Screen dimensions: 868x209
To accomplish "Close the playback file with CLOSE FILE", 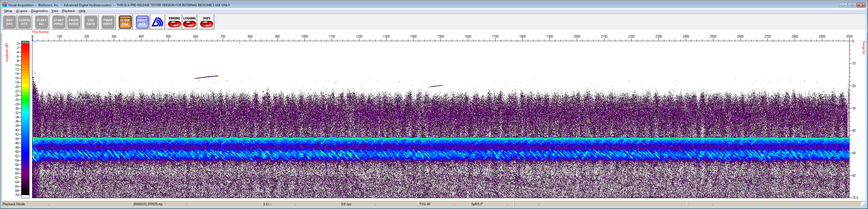I will (125, 22).
